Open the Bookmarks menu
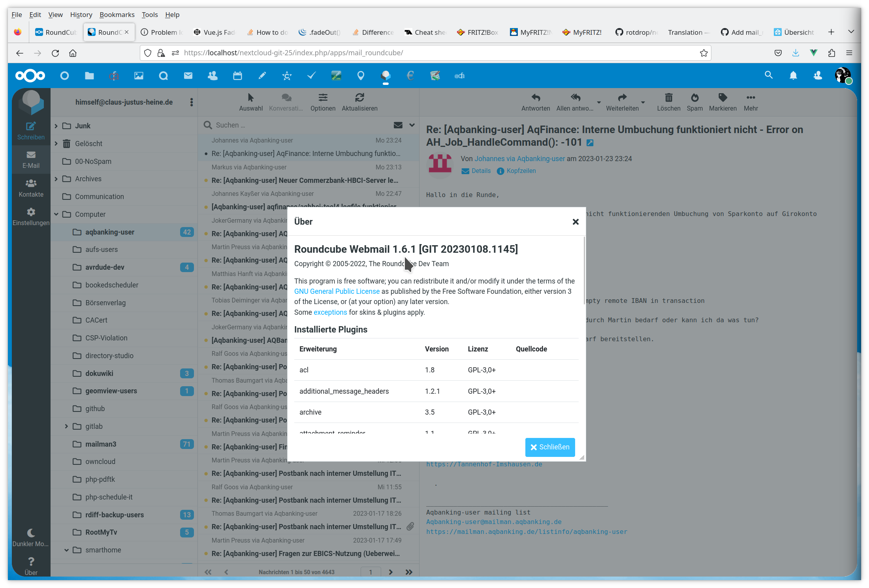The height and width of the screenshot is (588, 869). [x=117, y=15]
